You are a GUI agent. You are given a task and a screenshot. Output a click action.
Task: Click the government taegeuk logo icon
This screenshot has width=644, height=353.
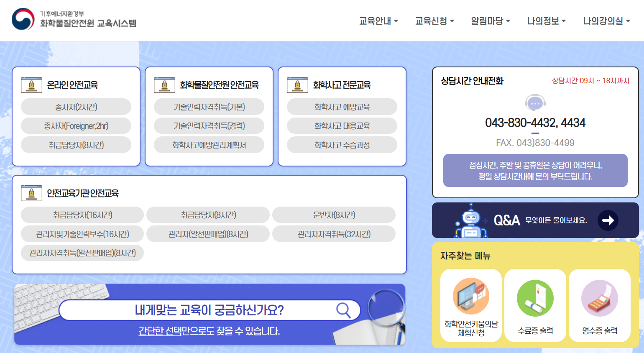point(23,19)
